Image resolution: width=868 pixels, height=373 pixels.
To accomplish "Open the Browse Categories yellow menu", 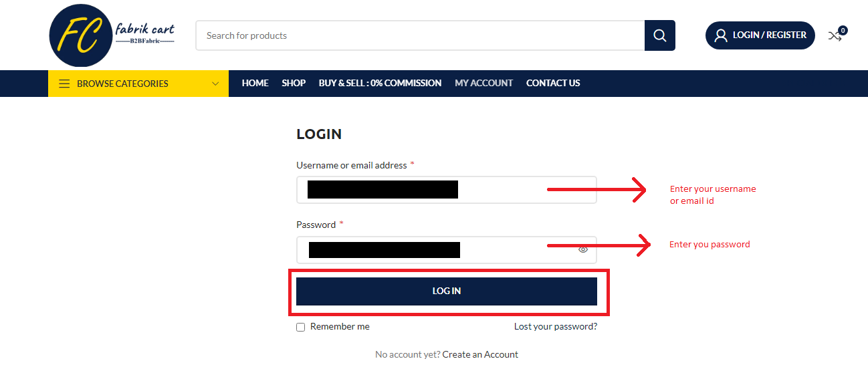I will click(x=138, y=84).
